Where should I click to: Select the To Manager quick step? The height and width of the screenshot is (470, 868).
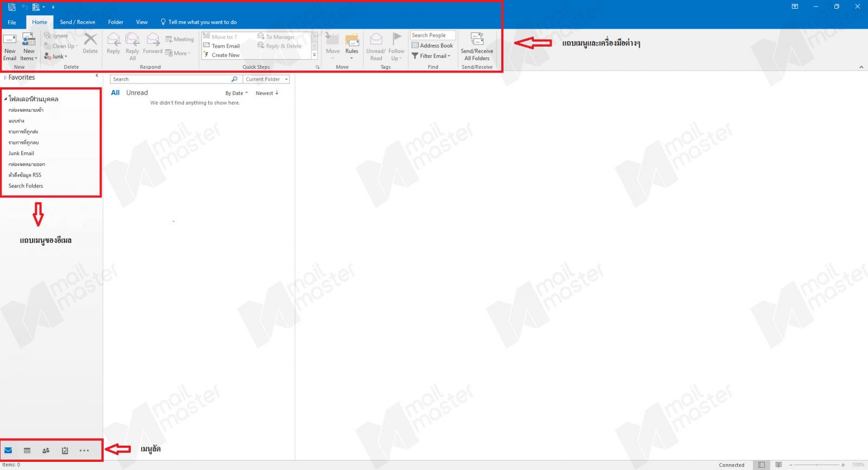[276, 37]
